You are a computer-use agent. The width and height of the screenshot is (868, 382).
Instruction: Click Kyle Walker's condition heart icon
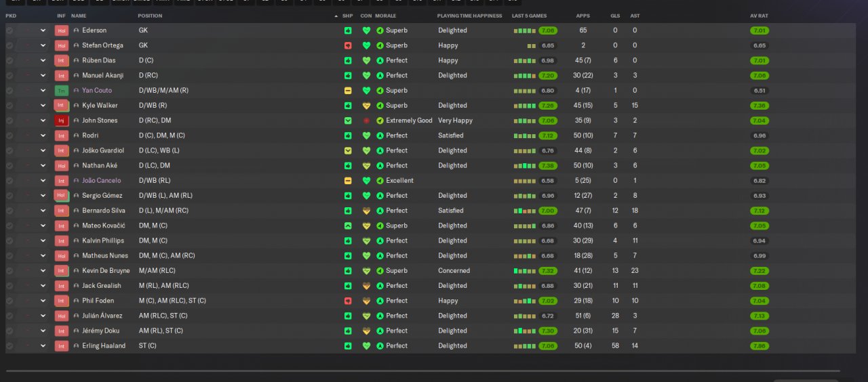point(367,106)
